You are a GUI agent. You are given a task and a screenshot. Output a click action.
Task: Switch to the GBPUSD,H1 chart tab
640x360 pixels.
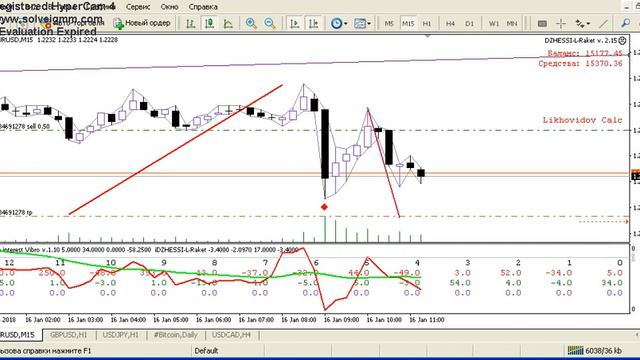[69, 335]
